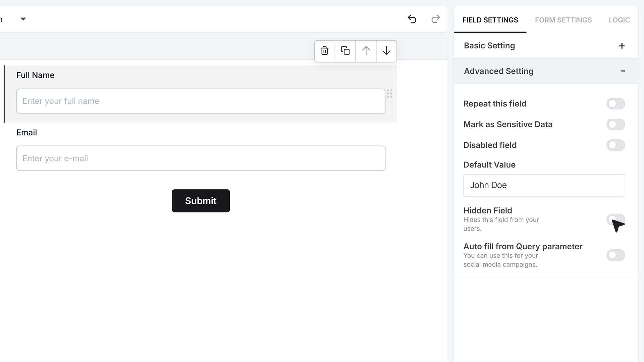The image size is (644, 362).
Task: Delete the selected Full Name field
Action: (324, 51)
